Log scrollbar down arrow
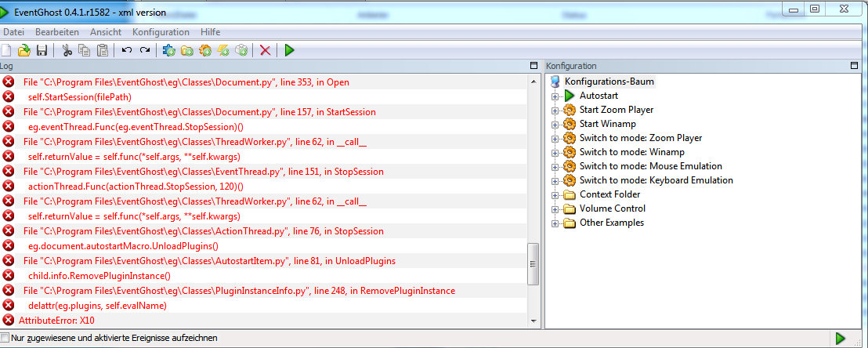Image resolution: width=868 pixels, height=348 pixels. (x=533, y=321)
